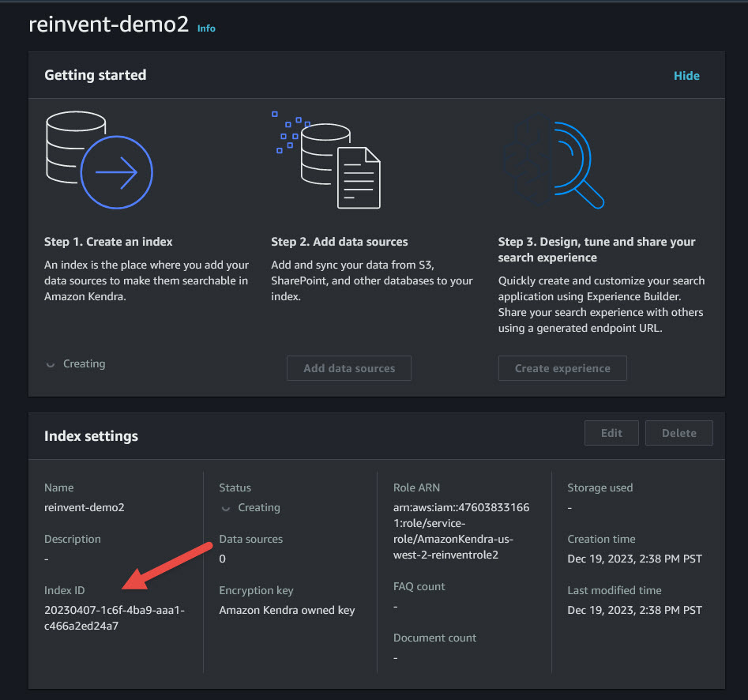Click the Role ARN label
The width and height of the screenshot is (748, 700).
tap(416, 487)
